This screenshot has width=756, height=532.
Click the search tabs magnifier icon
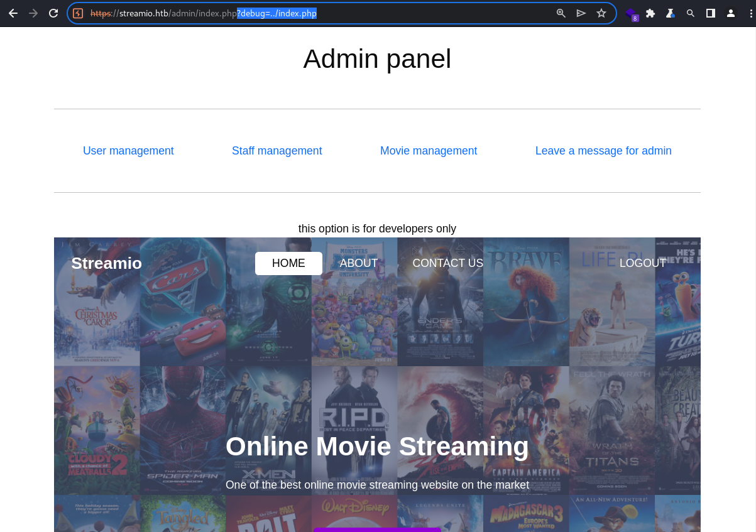click(691, 13)
